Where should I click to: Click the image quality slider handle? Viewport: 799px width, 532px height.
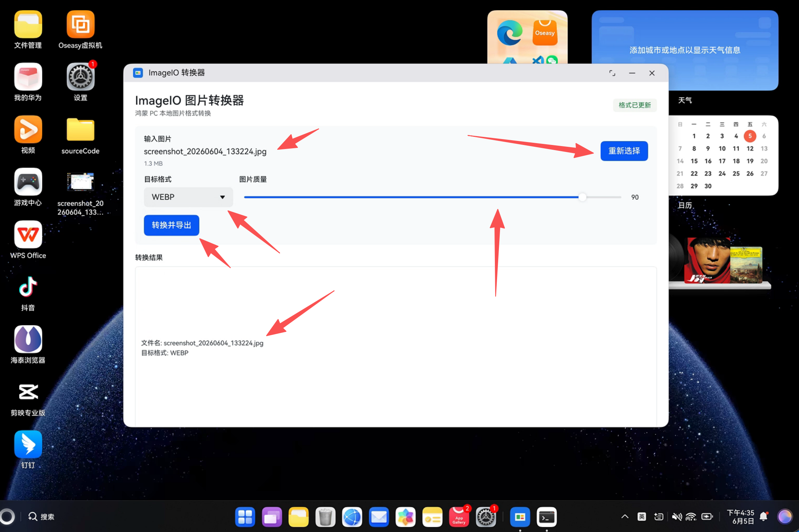tap(582, 197)
